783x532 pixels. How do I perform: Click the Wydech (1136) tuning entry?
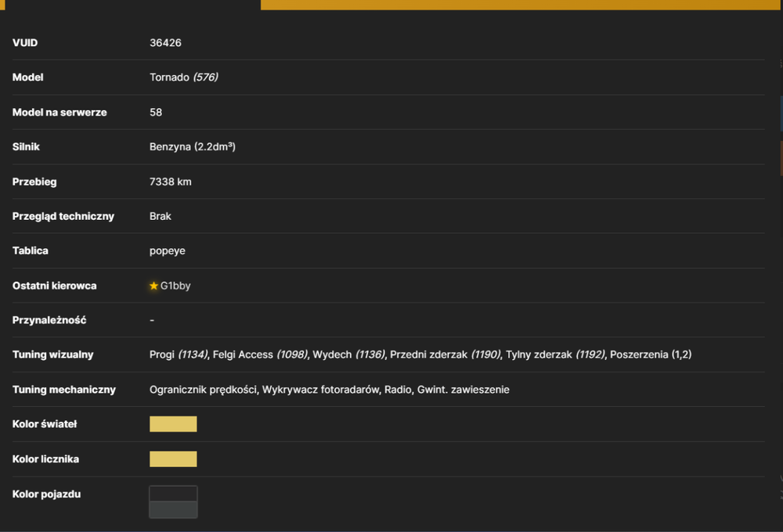coord(348,355)
